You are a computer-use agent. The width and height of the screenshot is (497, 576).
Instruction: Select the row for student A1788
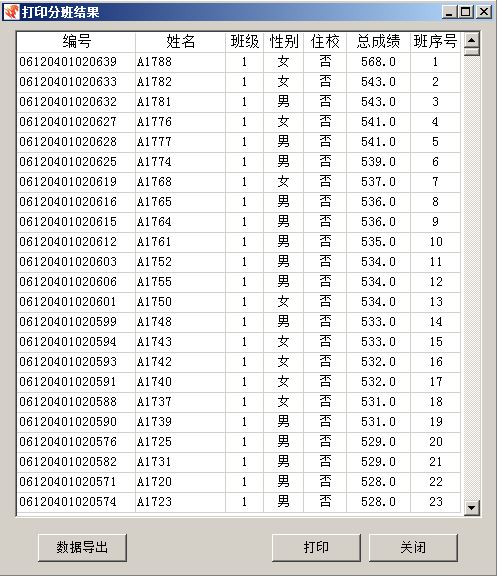pos(239,62)
